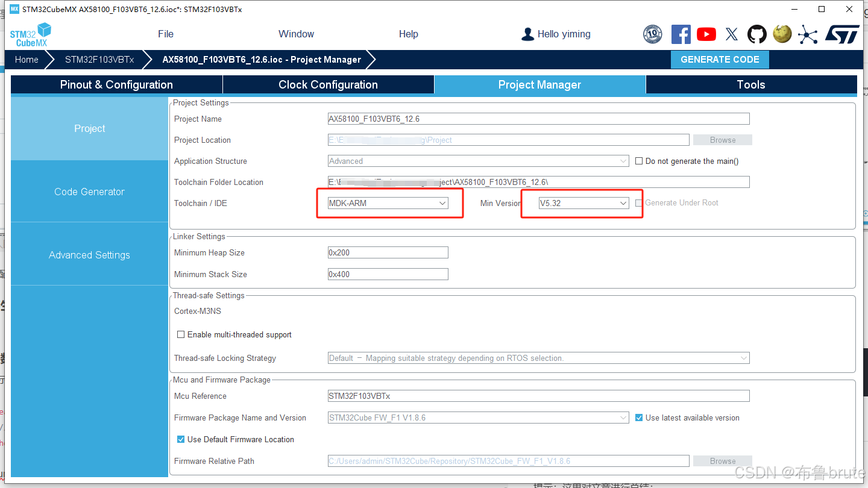868x488 pixels.
Task: Toggle Generate Under Root checkbox
Action: pos(639,203)
